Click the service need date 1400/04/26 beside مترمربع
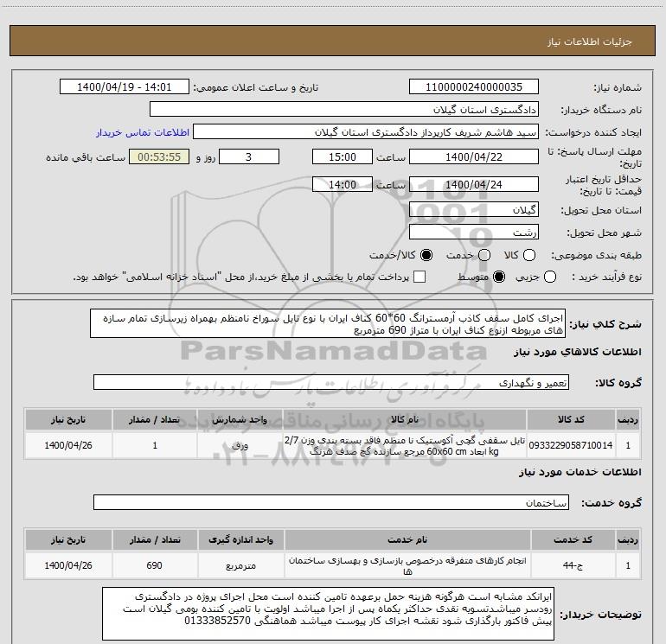Screen dimensions: 666x644 click(68, 565)
